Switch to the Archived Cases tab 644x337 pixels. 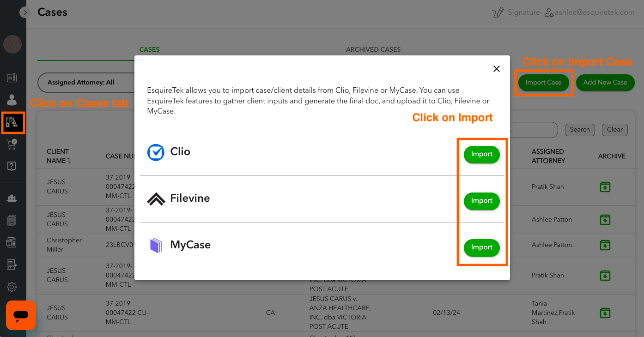373,49
